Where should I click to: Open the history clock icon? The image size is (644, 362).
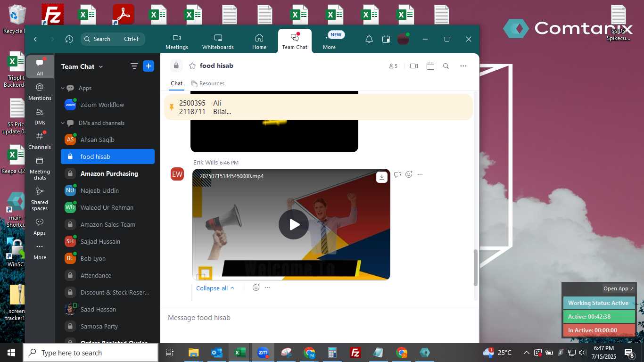tap(69, 39)
